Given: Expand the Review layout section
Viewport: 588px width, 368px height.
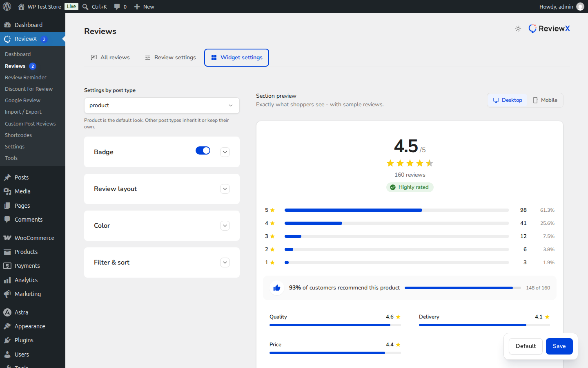Looking at the screenshot, I should coord(225,189).
